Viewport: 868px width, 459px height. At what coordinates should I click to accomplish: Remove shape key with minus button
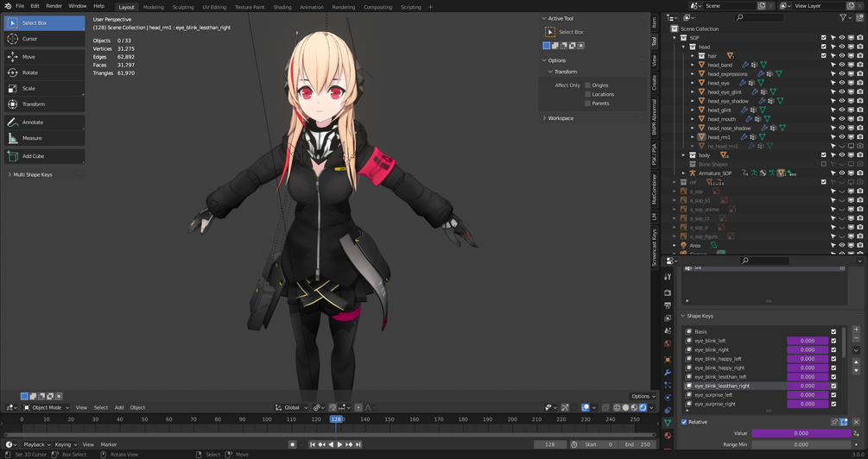coord(857,338)
